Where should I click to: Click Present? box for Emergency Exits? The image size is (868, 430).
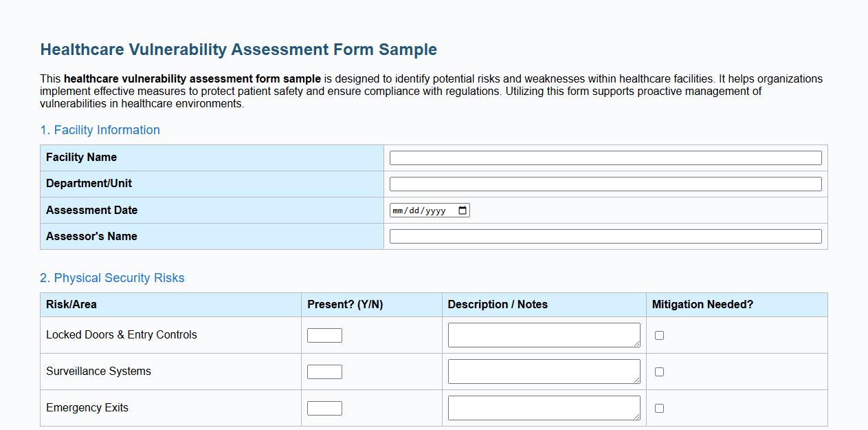click(x=325, y=407)
